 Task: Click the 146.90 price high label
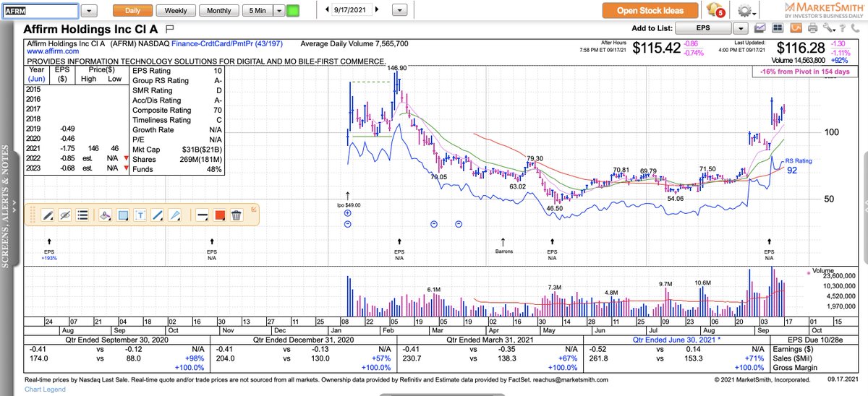point(397,68)
